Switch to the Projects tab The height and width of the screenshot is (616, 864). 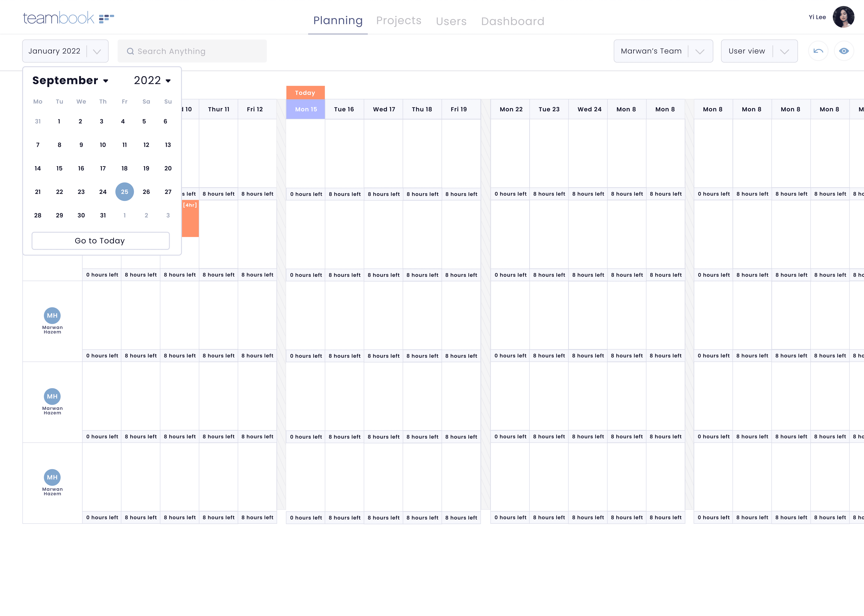[x=399, y=20]
